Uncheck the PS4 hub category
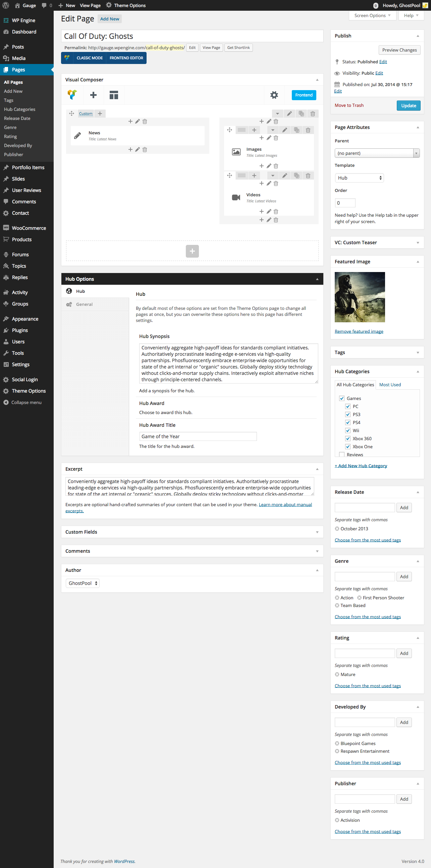The height and width of the screenshot is (868, 431). (x=348, y=422)
